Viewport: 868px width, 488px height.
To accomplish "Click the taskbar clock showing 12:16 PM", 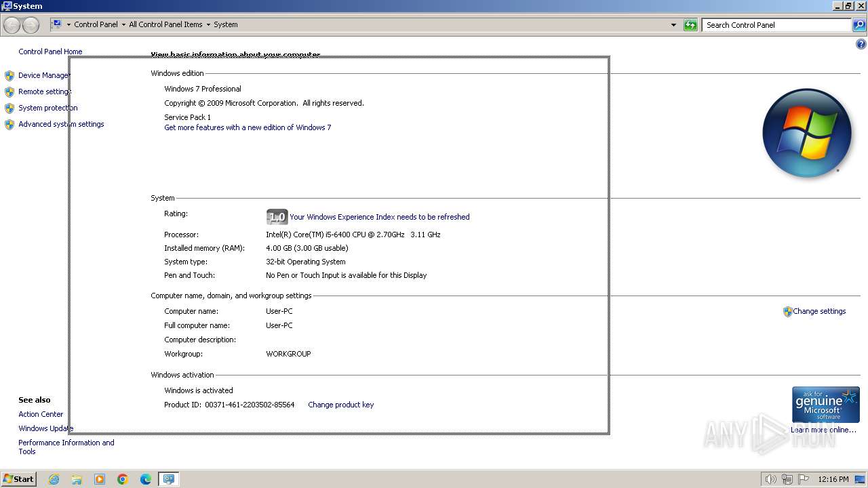I will click(833, 479).
